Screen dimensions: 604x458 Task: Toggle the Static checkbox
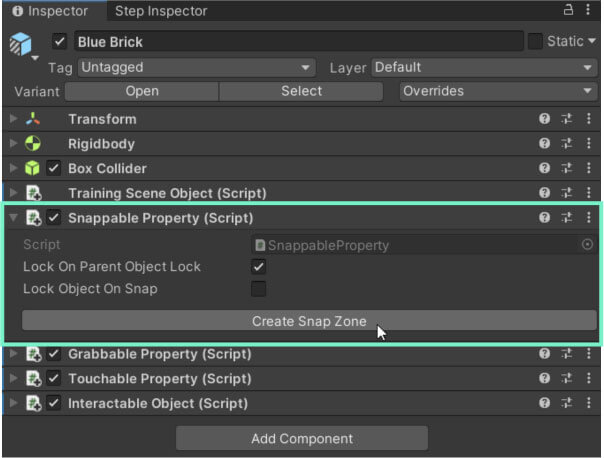535,42
